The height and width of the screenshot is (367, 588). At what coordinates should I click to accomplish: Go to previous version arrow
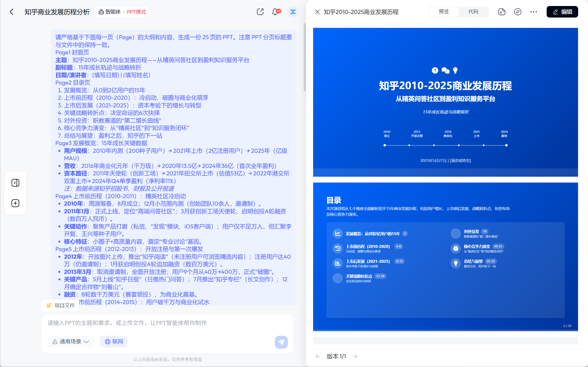coord(318,356)
